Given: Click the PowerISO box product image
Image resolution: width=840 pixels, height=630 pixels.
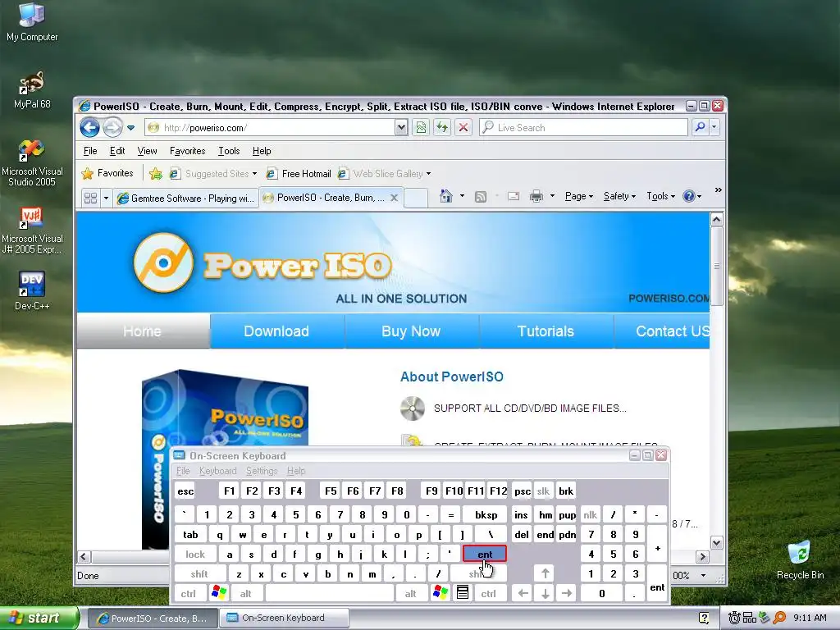Looking at the screenshot, I should [225, 459].
